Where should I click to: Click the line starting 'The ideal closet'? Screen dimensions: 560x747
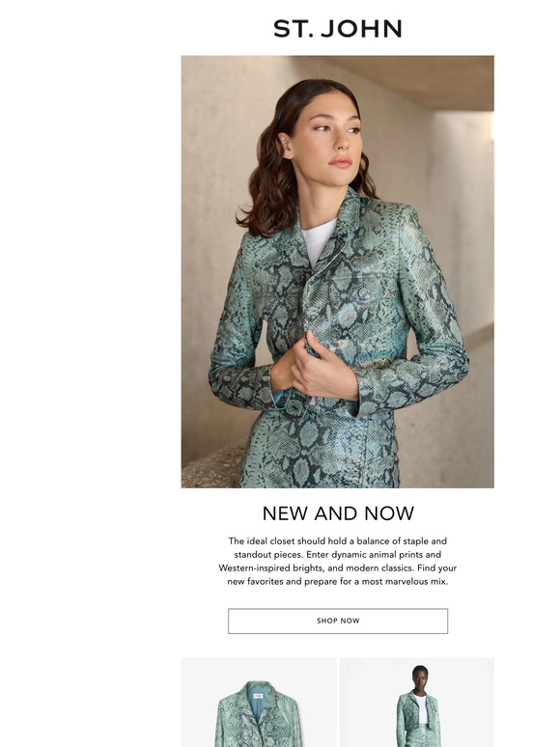337,541
